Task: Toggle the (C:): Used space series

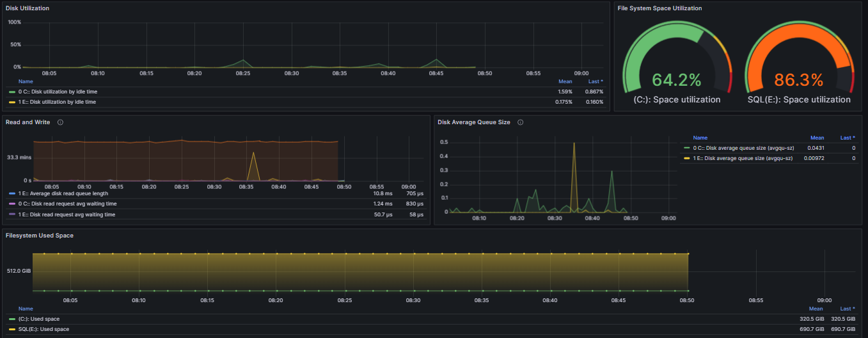Action: coord(39,319)
